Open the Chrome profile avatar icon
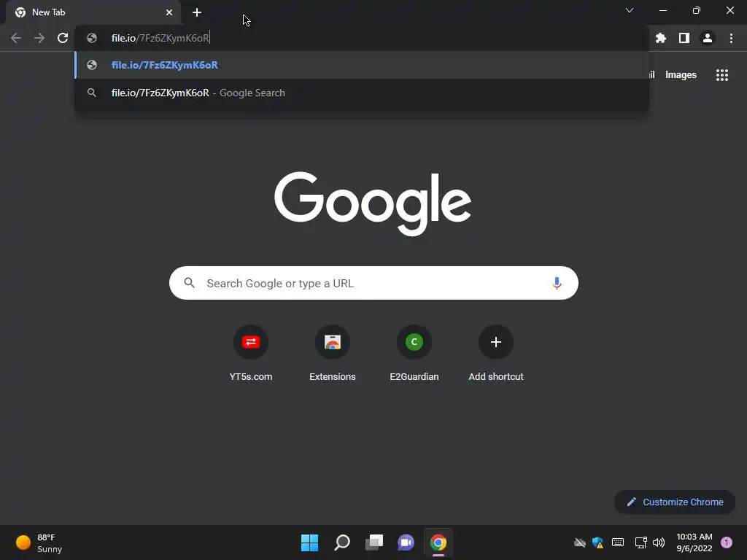The width and height of the screenshot is (747, 560). click(708, 38)
